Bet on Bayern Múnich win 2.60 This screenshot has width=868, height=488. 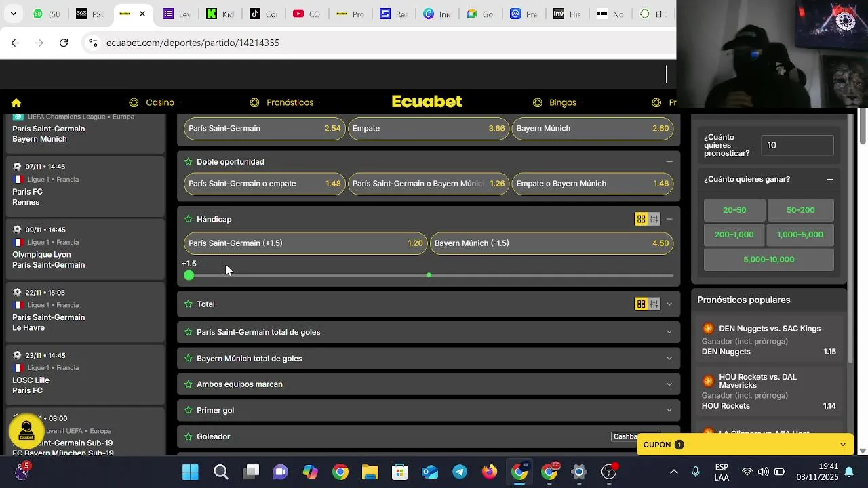tap(593, 129)
